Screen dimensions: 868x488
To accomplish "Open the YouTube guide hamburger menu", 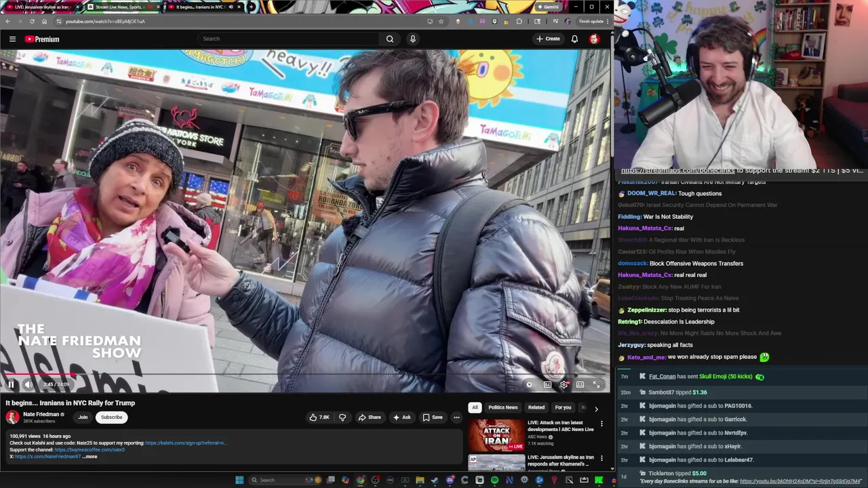I will point(12,39).
